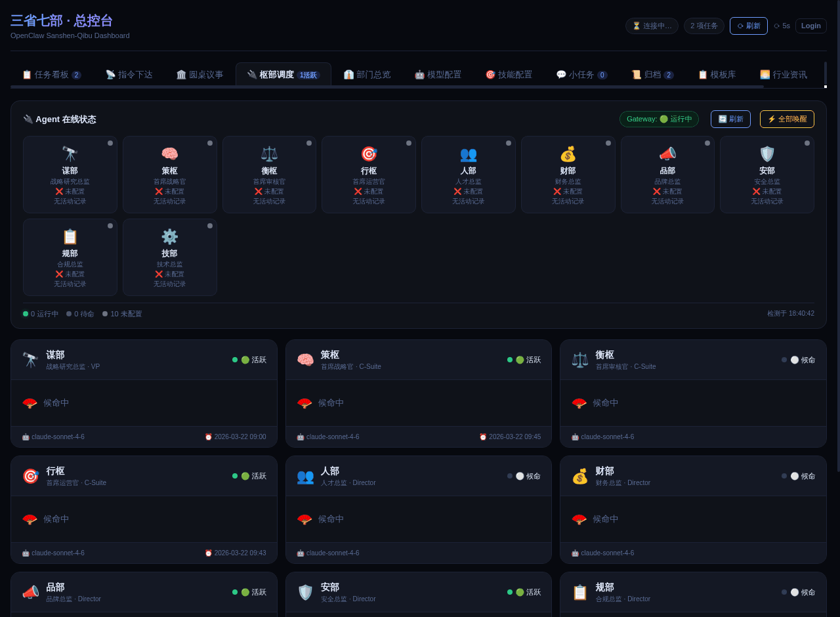Click the Login button
Screen dimensions: 840x617
click(x=810, y=26)
